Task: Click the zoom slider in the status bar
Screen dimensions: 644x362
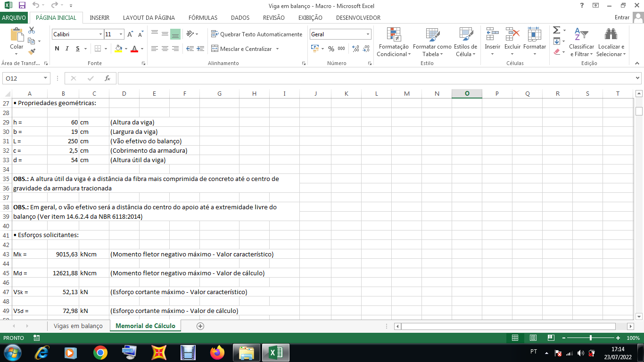Action: click(591, 338)
